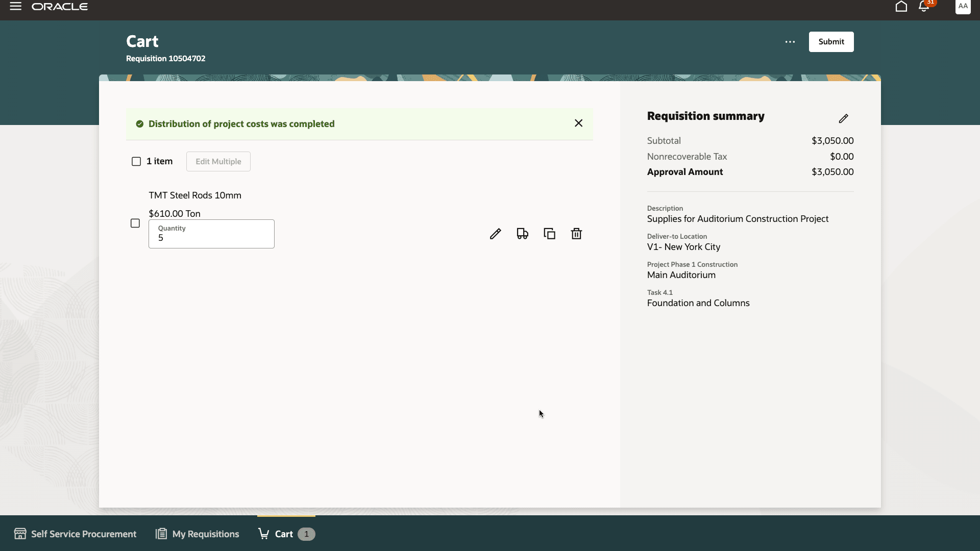The width and height of the screenshot is (980, 551).
Task: Select all items checkbox
Action: click(136, 161)
